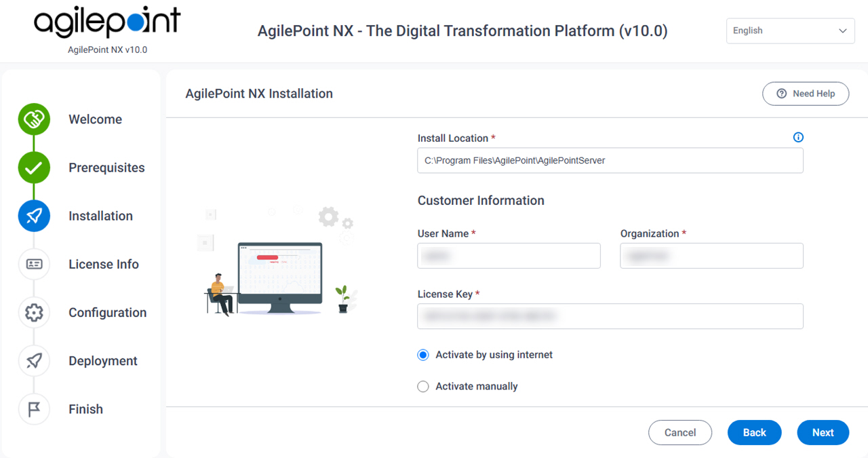The height and width of the screenshot is (458, 868).
Task: Click the AgilePoint NX v10.0 version text
Action: [x=107, y=50]
